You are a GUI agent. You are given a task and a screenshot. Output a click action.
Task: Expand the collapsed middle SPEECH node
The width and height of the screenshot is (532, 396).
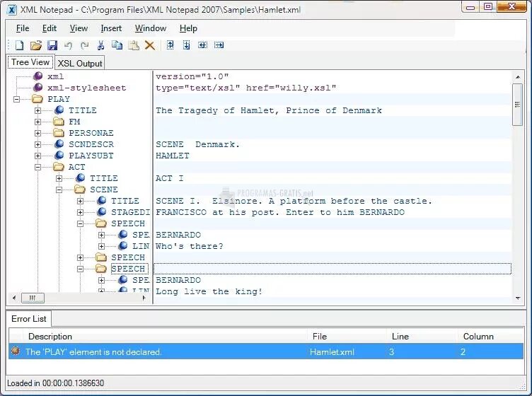click(x=80, y=257)
